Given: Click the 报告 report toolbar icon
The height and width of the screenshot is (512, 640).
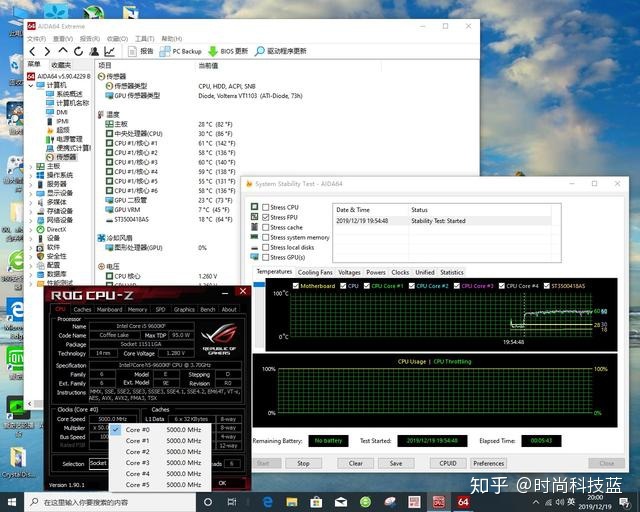Looking at the screenshot, I should point(132,51).
